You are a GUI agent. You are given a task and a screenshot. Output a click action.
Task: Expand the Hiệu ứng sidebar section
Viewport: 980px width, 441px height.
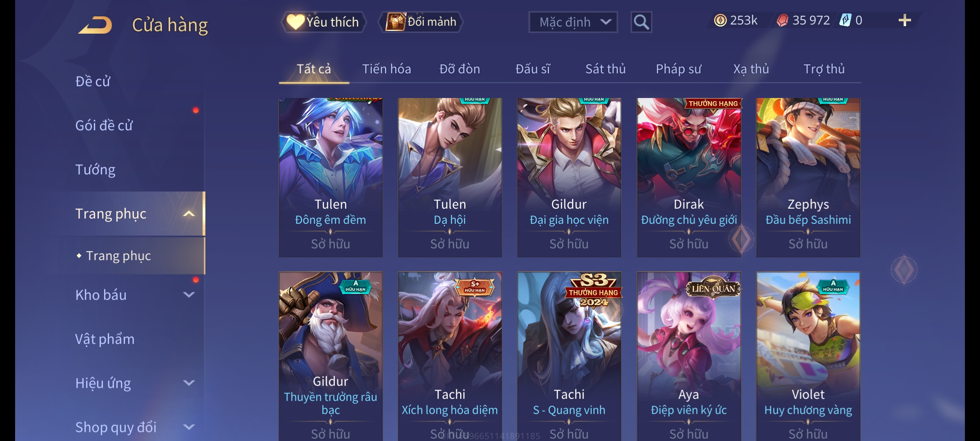[189, 383]
